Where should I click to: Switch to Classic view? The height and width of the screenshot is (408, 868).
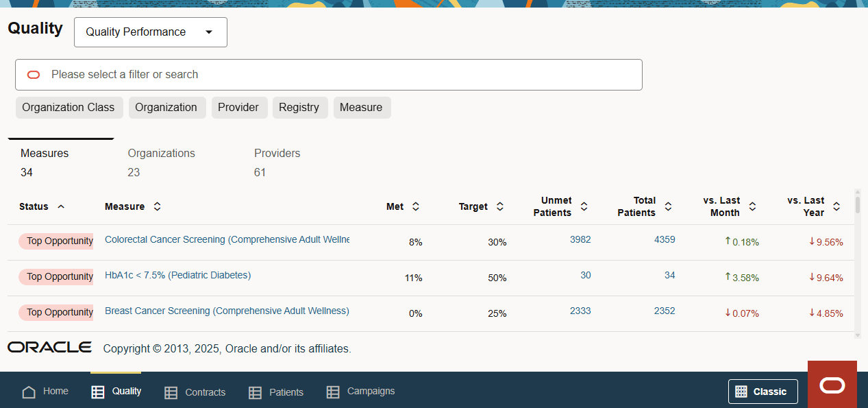click(762, 391)
